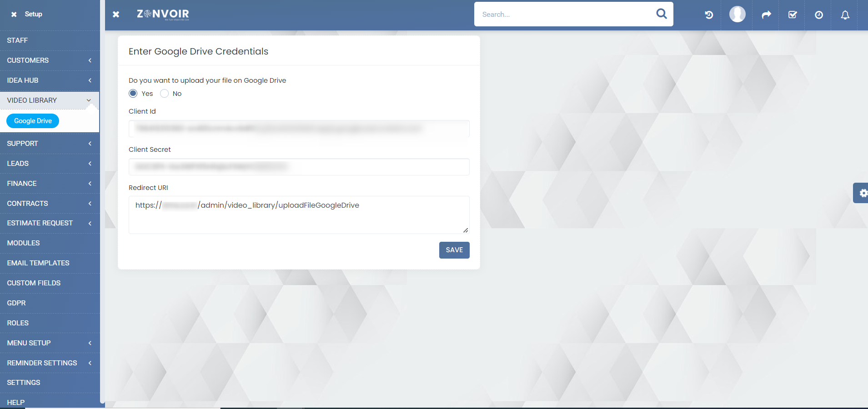
Task: Focus the Client Id input field
Action: pos(299,129)
